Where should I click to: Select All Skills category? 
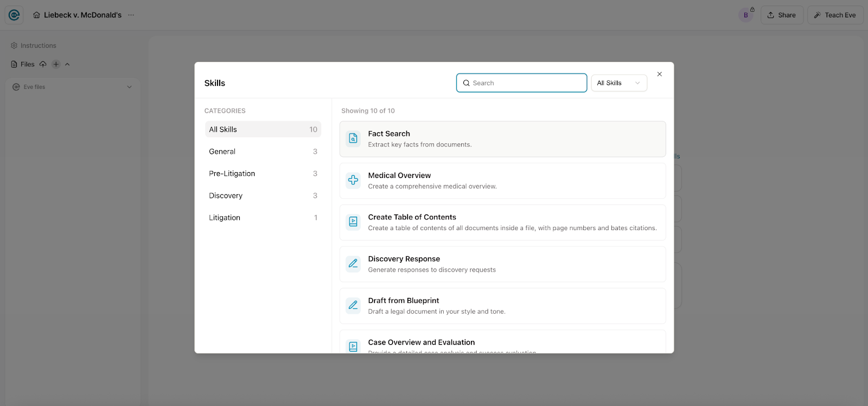point(263,129)
